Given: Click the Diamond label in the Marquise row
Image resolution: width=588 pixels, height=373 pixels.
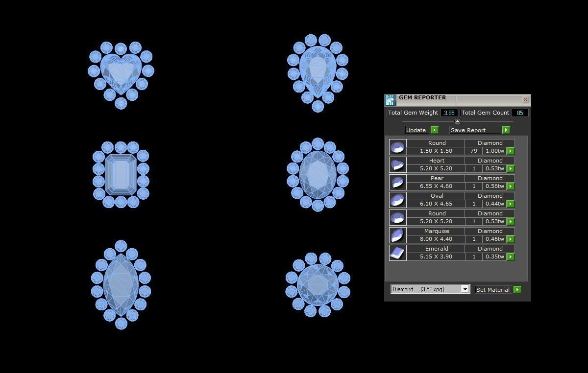Looking at the screenshot, I should (490, 231).
